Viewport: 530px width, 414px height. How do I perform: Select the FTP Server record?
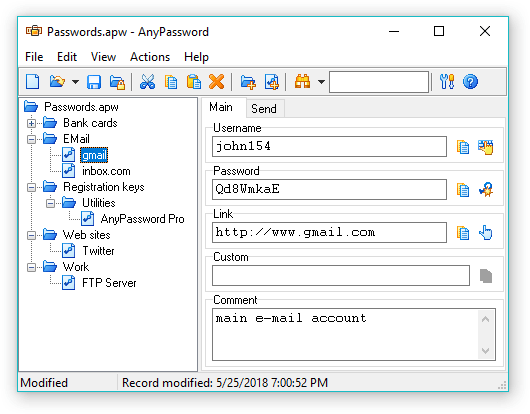tap(109, 283)
